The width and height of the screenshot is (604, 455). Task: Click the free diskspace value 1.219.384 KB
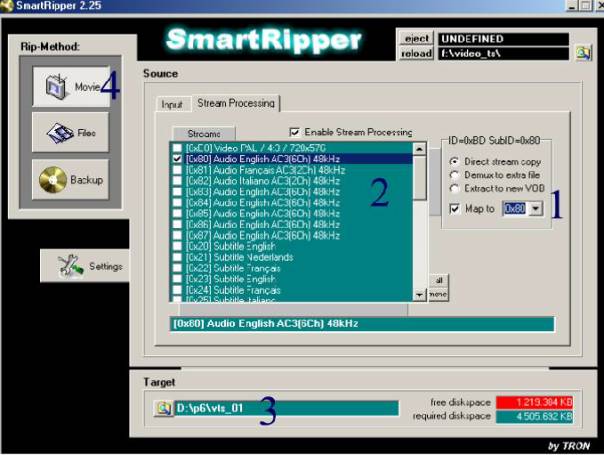tap(534, 402)
